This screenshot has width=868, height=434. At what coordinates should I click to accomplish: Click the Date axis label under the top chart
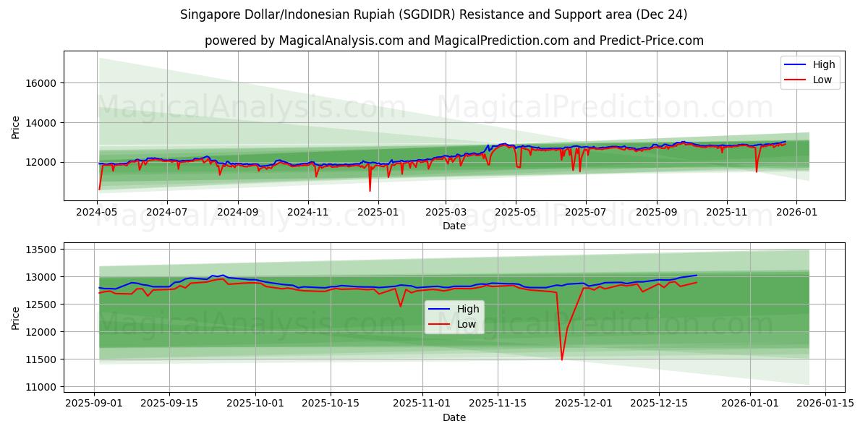(x=454, y=226)
